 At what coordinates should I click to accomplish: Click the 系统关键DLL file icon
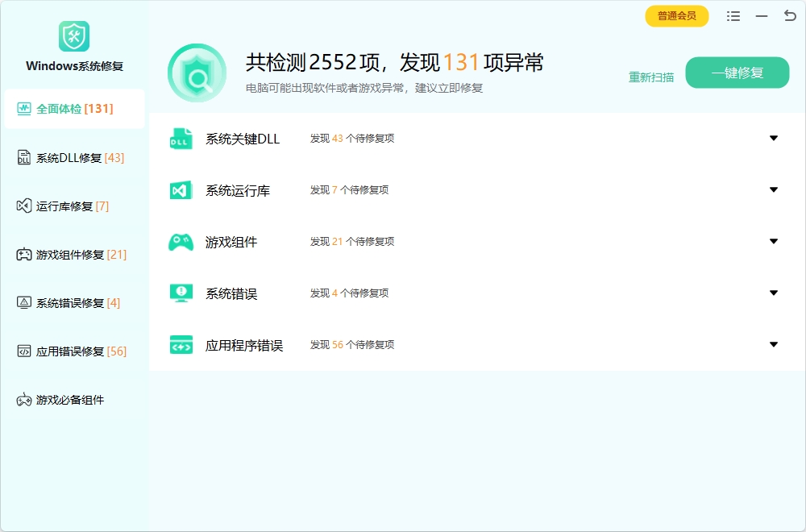tap(181, 139)
